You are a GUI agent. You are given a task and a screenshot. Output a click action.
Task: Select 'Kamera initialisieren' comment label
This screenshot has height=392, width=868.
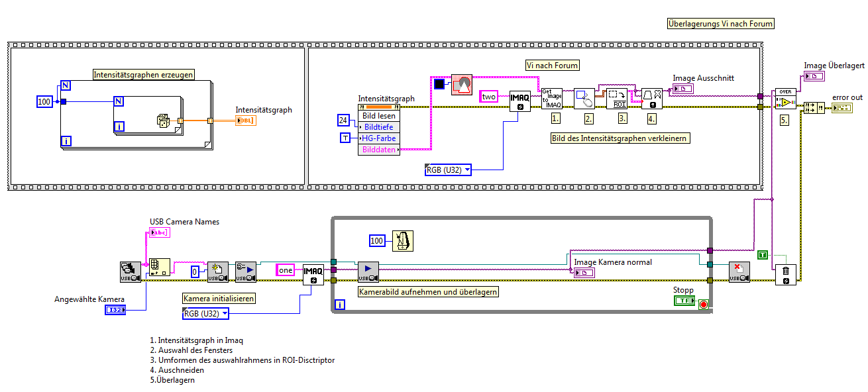click(219, 299)
